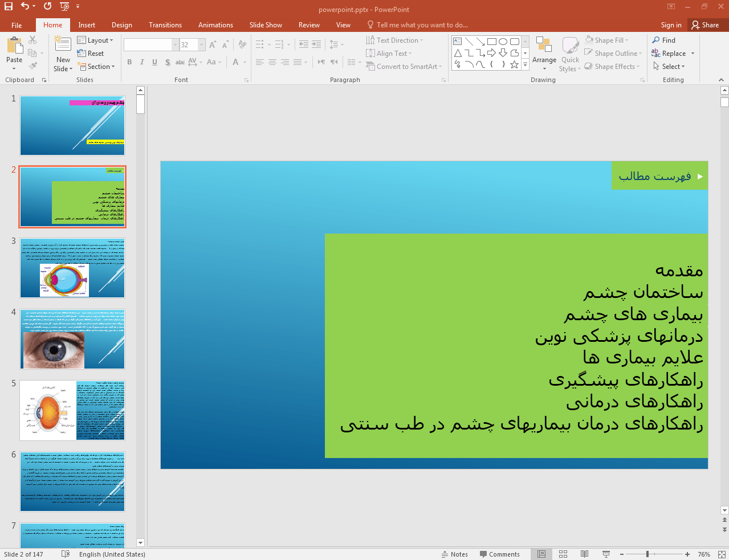Screen dimensions: 729x560
Task: Switch to Slide Sorter view
Action: [563, 554]
